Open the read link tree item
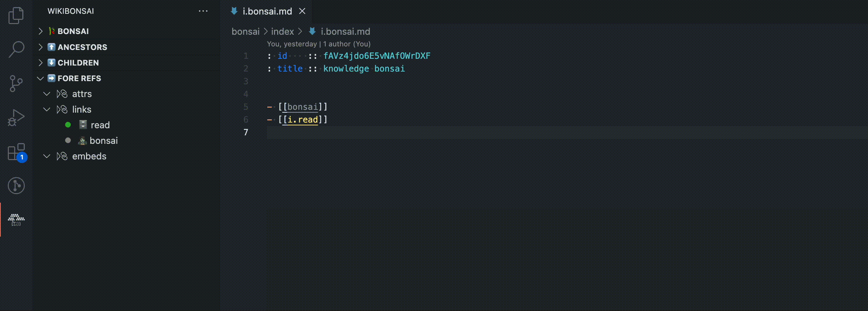 tap(100, 125)
